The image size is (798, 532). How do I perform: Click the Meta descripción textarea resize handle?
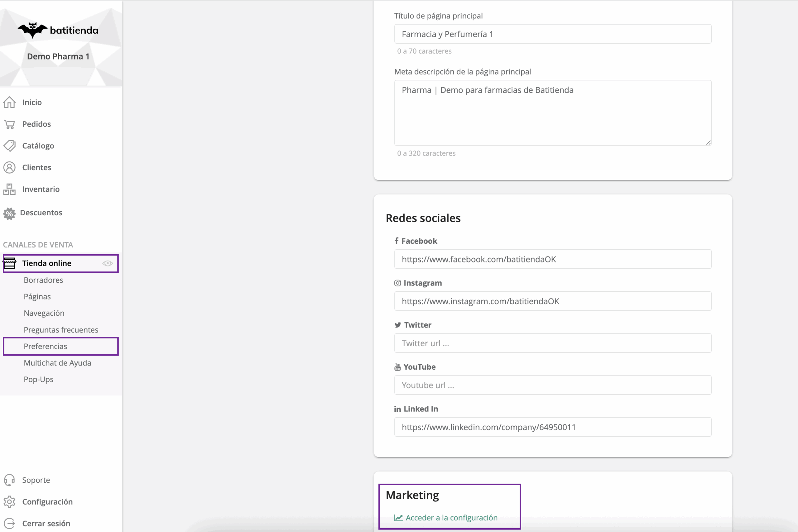[x=709, y=143]
